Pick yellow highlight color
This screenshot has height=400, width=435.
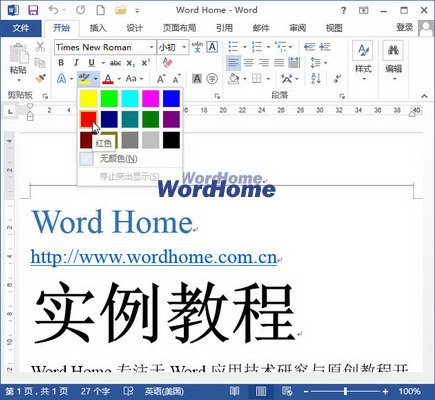click(x=88, y=98)
